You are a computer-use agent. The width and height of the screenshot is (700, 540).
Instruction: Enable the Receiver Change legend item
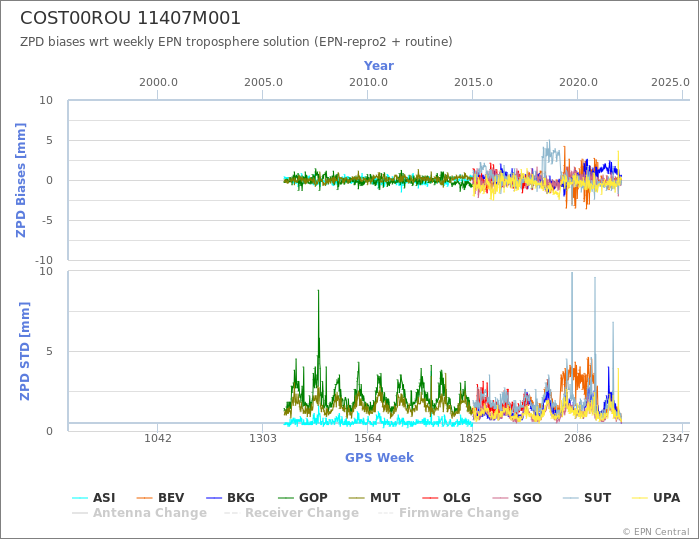292,513
